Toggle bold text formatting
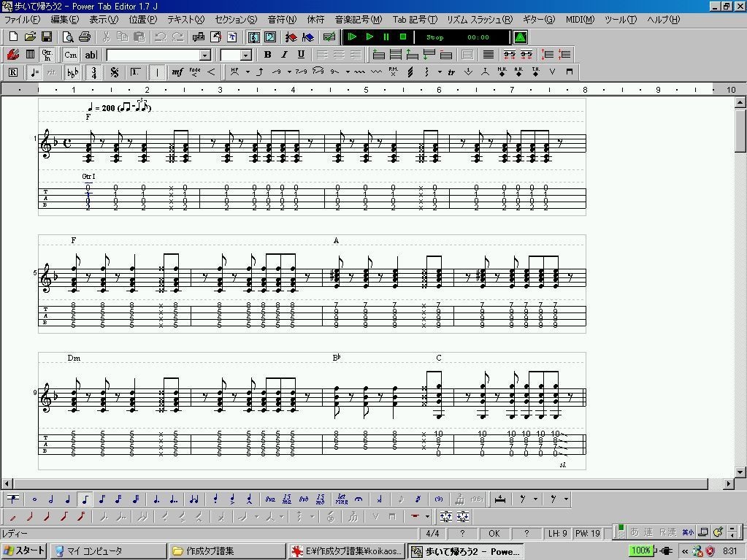Image resolution: width=747 pixels, height=560 pixels. (268, 55)
